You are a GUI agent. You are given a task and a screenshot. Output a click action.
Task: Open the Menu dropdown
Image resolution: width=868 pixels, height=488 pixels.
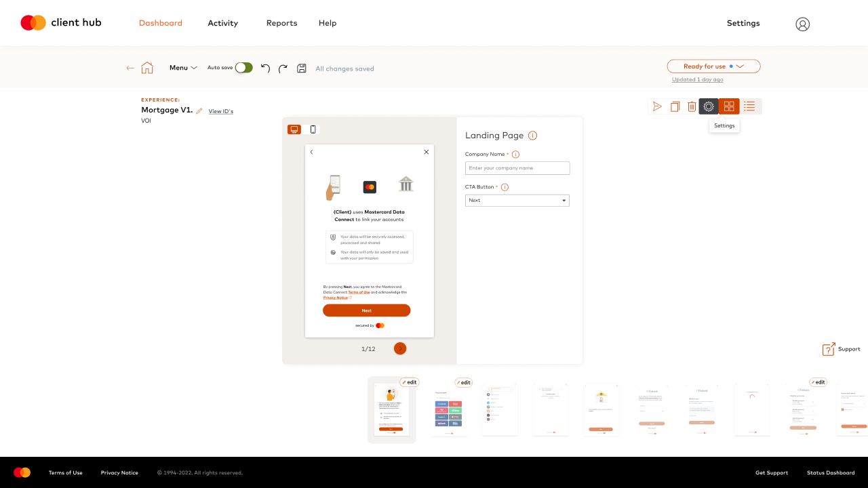point(183,68)
